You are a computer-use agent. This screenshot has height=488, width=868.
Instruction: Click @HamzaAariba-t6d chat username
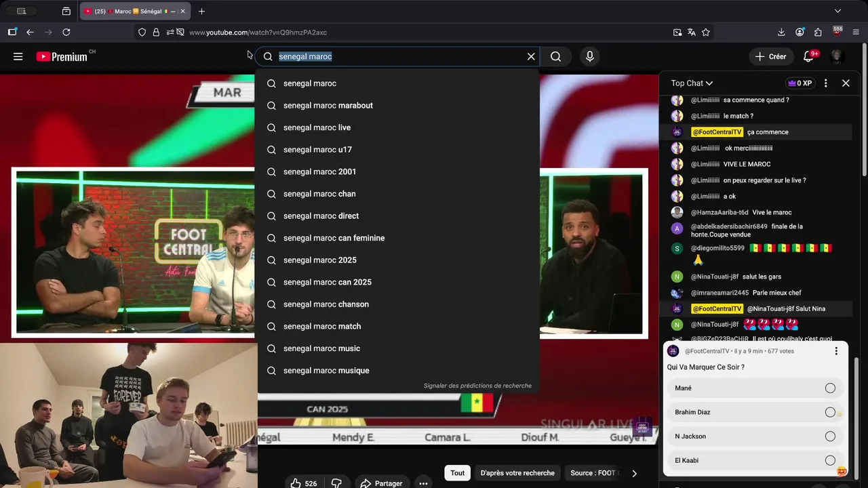click(x=719, y=212)
